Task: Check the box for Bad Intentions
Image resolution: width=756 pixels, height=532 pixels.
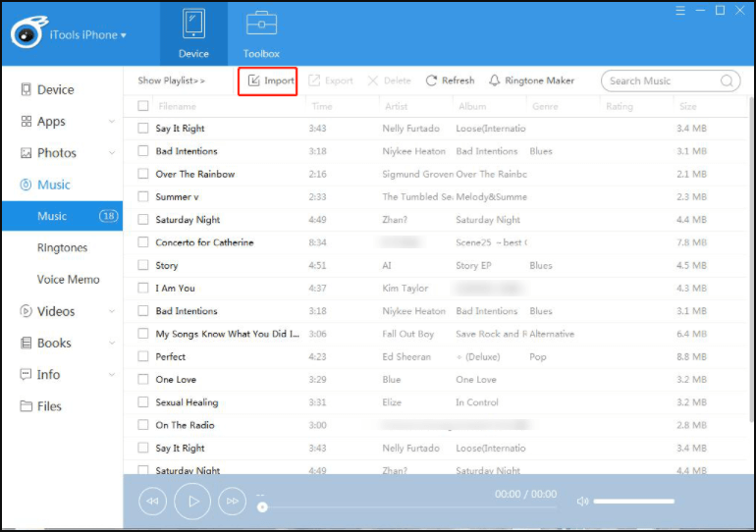Action: (x=143, y=151)
